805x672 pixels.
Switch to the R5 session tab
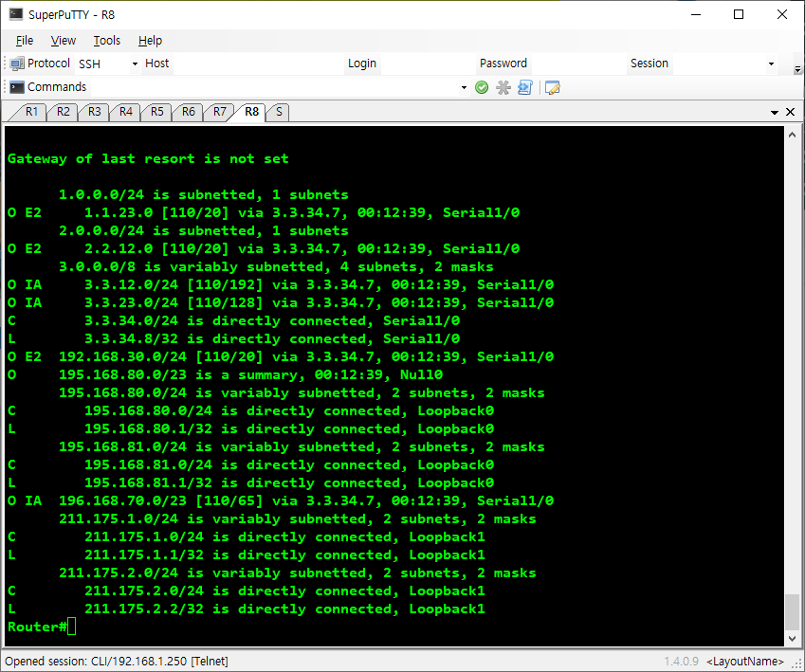pyautogui.click(x=157, y=112)
